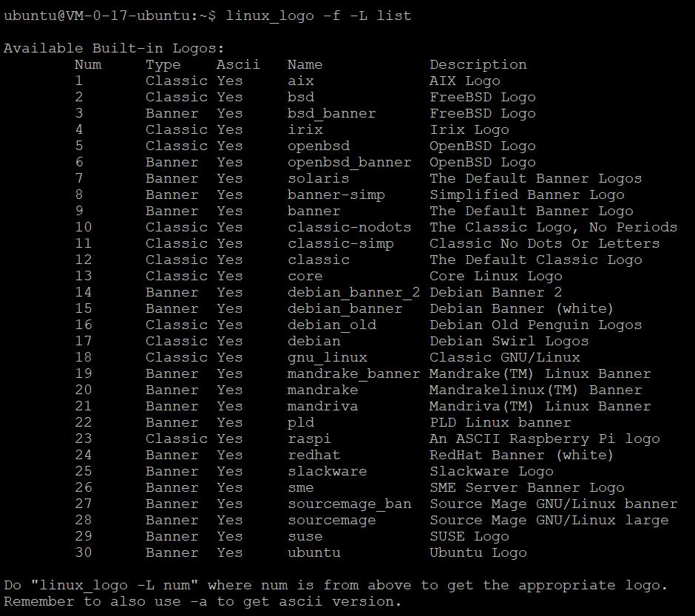Image resolution: width=695 pixels, height=616 pixels.
Task: Click the 'Irix Logo' description
Action: click(x=469, y=130)
